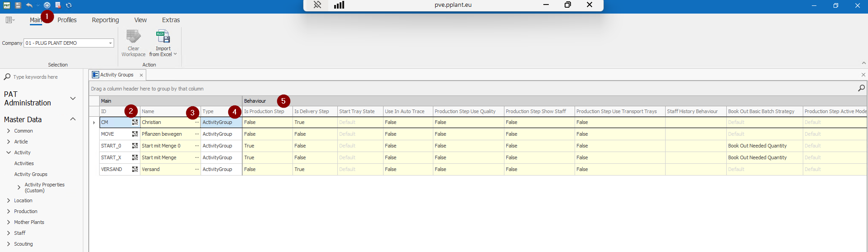Click Import from Excel button
The image size is (868, 252).
tap(163, 43)
